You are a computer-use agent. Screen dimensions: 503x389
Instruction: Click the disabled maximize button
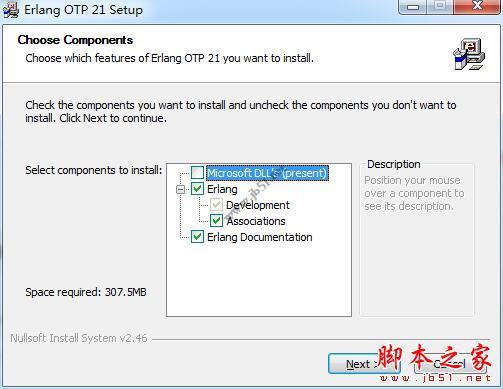click(440, 7)
